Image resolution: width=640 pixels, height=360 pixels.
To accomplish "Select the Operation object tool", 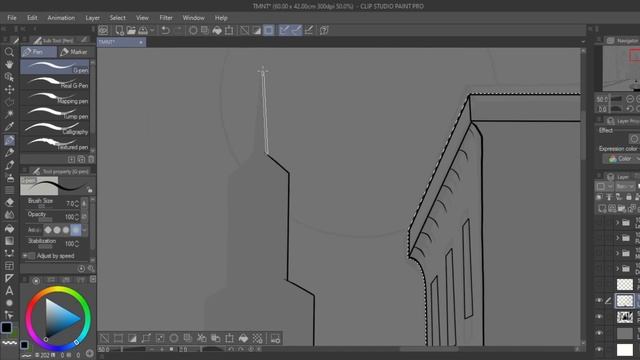I will click(9, 77).
